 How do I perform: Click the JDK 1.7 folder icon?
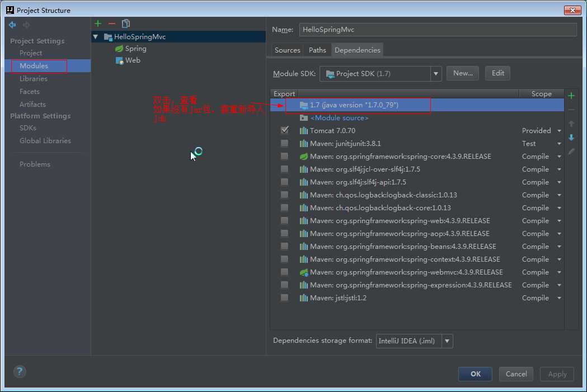304,105
